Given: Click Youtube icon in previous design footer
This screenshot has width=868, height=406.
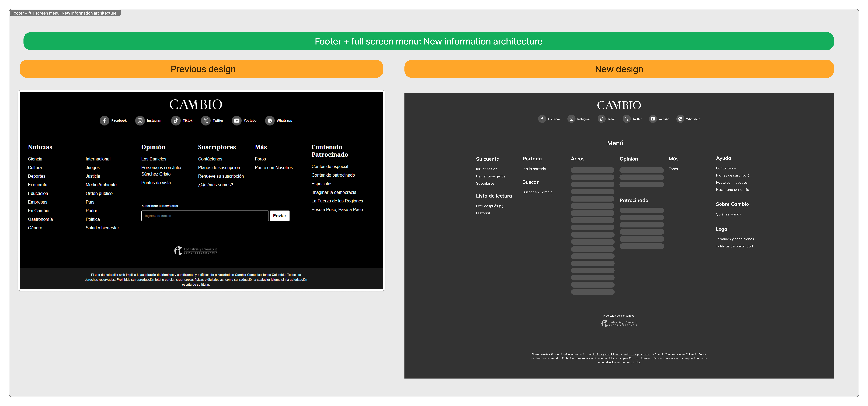Looking at the screenshot, I should pos(237,121).
